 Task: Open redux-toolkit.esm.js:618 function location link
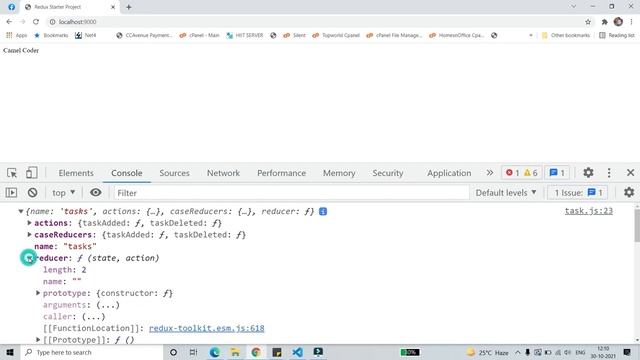207,328
